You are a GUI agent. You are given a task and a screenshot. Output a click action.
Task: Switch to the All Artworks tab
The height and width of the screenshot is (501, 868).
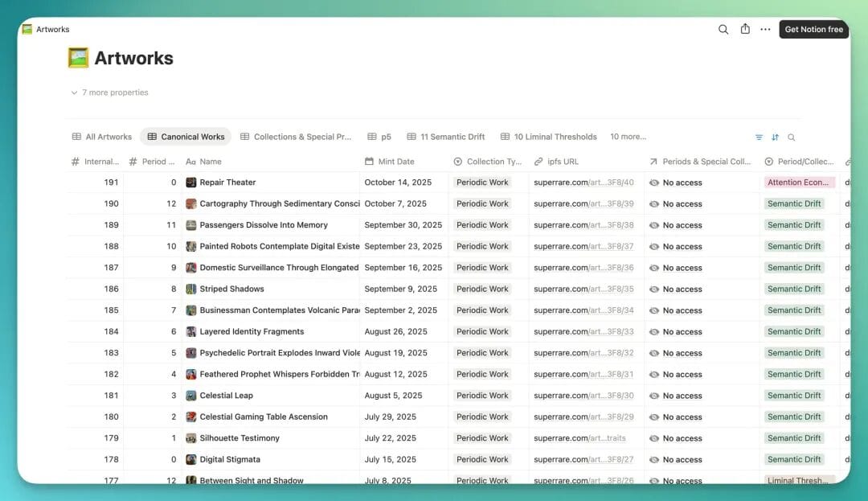click(102, 137)
